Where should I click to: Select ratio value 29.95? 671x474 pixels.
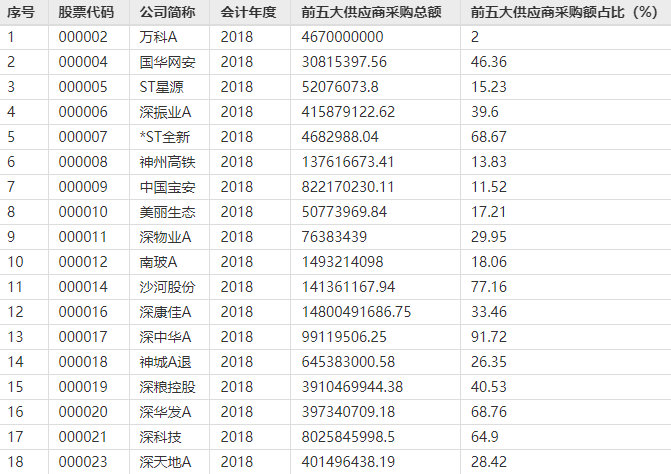[x=489, y=237]
